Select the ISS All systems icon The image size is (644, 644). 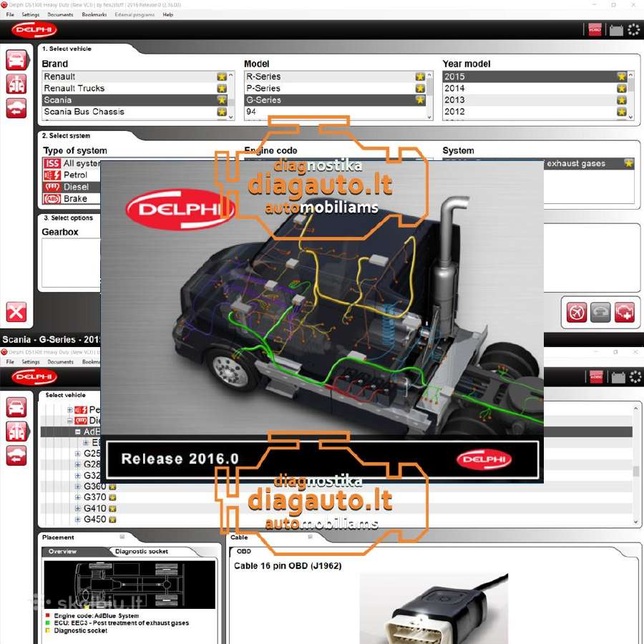coord(52,163)
